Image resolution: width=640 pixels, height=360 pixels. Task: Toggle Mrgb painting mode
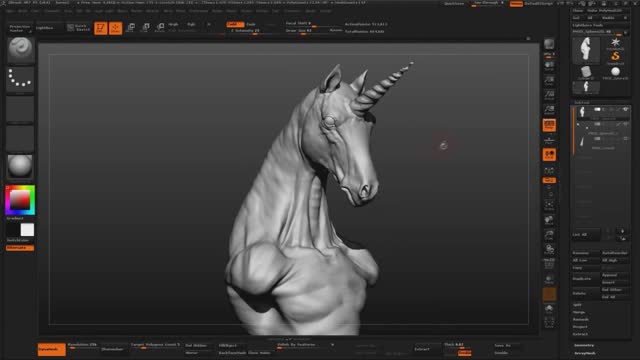173,24
